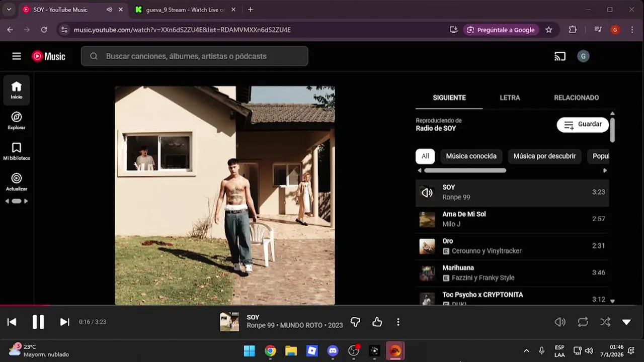The width and height of the screenshot is (644, 362).
Task: Open Chrome media controls icon
Action: 598,30
